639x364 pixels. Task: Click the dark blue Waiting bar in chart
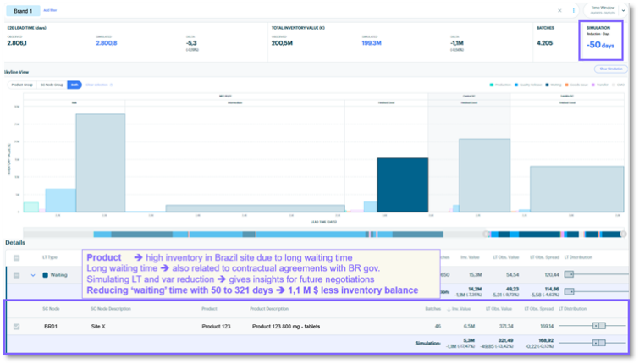tap(403, 185)
